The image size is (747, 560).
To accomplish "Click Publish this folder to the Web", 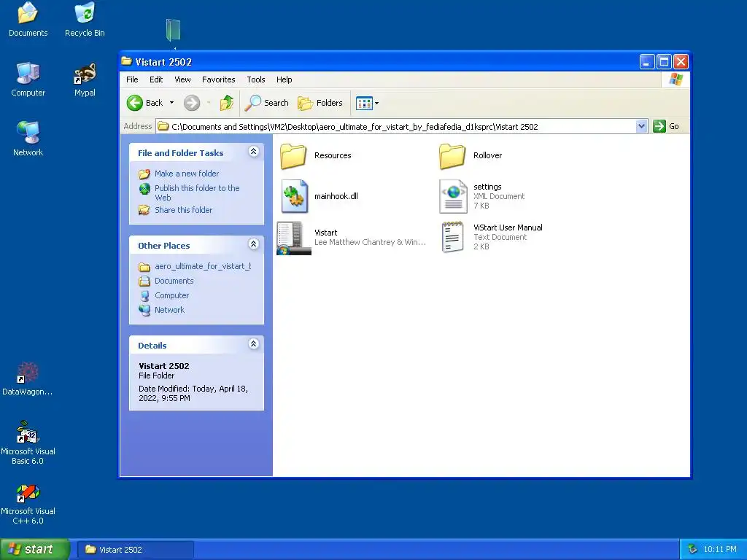I will [197, 192].
